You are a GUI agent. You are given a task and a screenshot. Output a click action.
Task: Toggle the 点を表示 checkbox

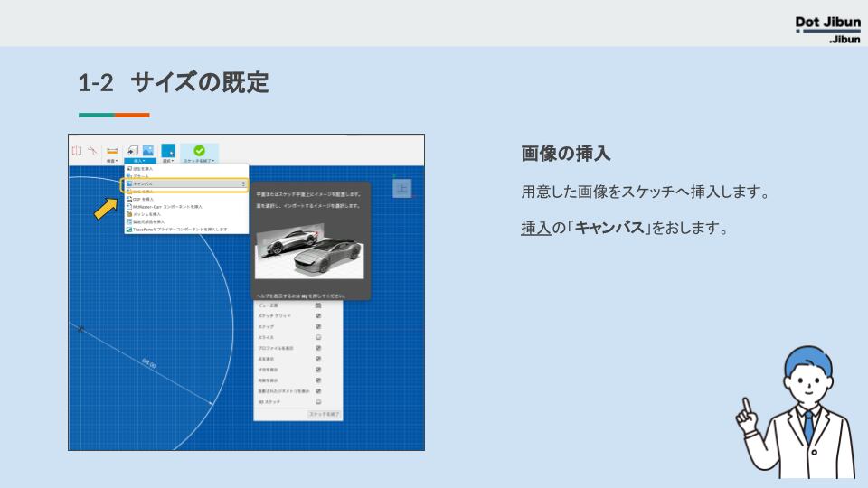tap(318, 359)
